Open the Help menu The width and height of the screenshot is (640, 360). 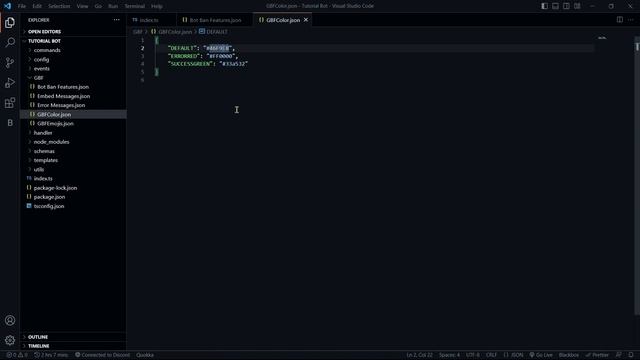[157, 6]
